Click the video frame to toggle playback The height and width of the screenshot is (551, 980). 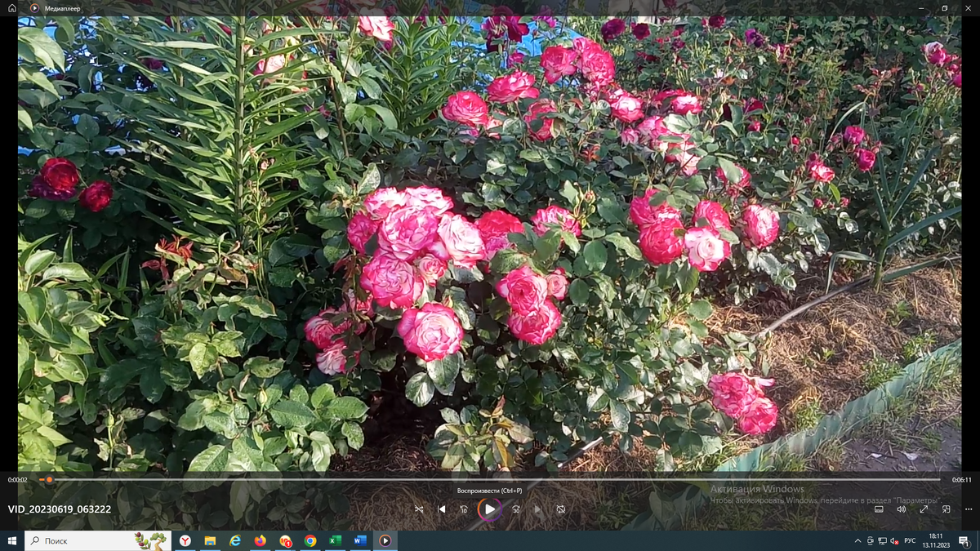tap(490, 245)
